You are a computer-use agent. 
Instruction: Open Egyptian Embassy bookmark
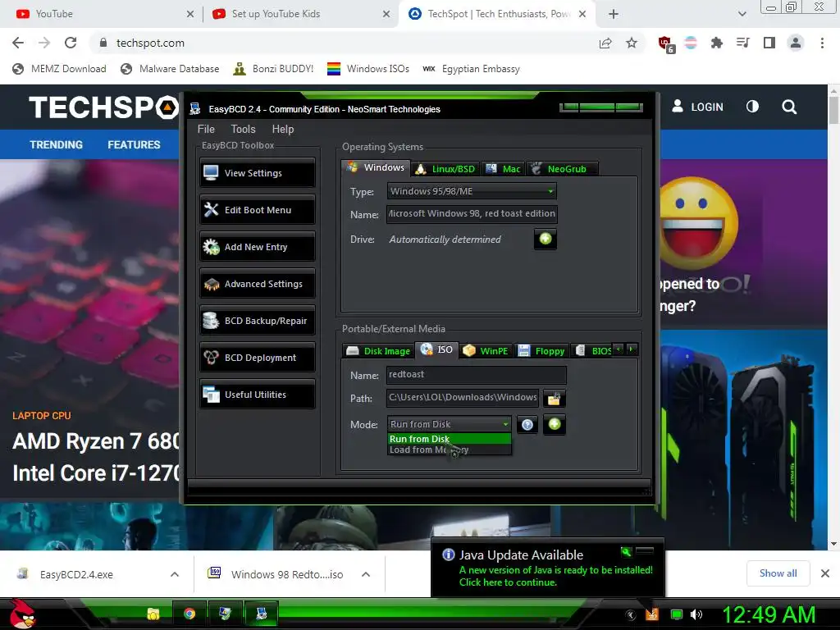click(x=472, y=69)
